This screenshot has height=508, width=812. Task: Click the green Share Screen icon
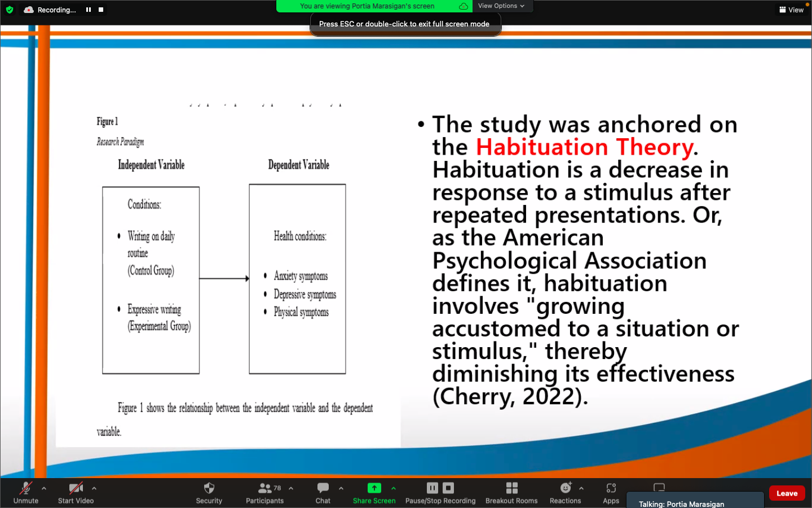pos(374,488)
